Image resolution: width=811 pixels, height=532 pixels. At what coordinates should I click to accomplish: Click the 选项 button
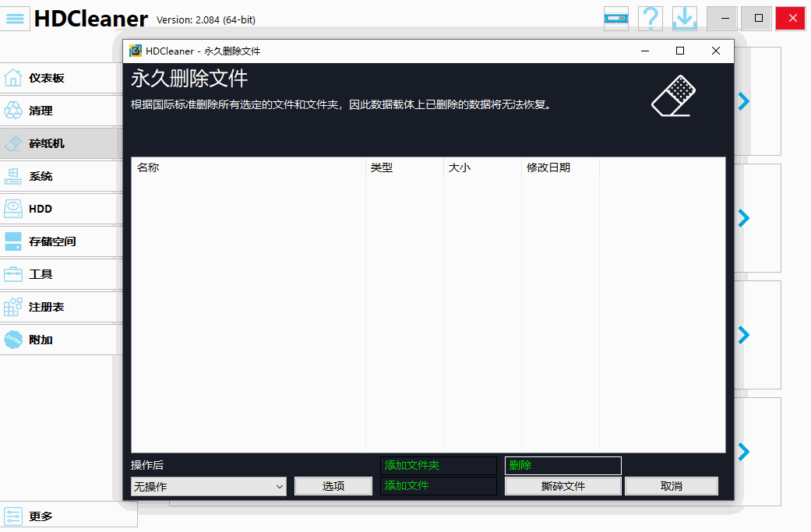click(333, 486)
